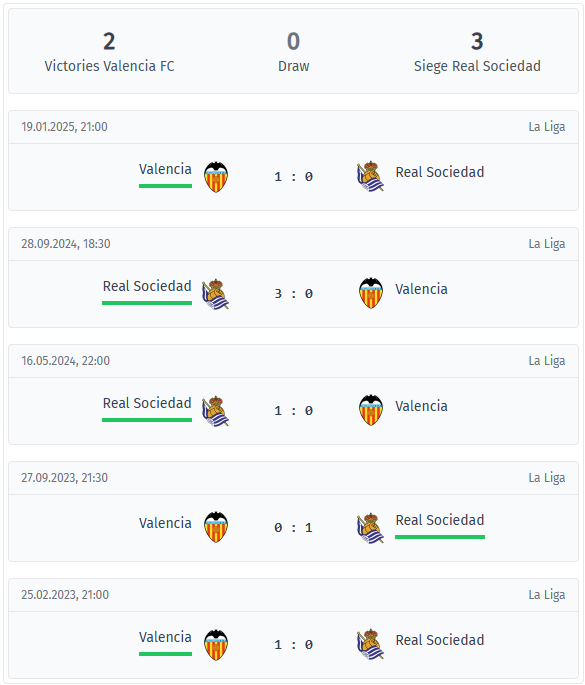Click Real Sociedad crest in 27.09.2023 match
The height and width of the screenshot is (685, 585).
pyautogui.click(x=370, y=528)
